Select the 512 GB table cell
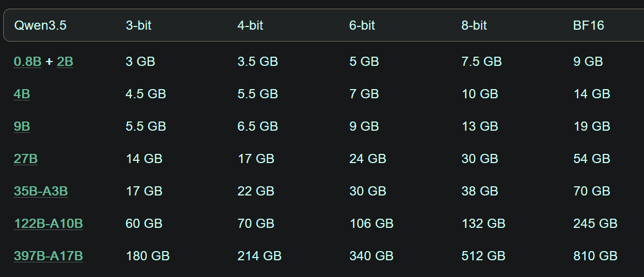 coord(483,256)
